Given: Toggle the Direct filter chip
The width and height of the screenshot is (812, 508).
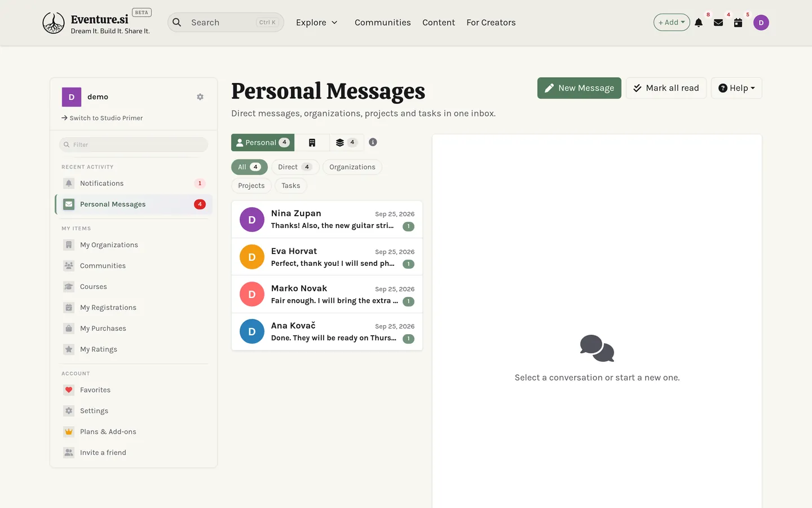Looking at the screenshot, I should click(x=295, y=167).
